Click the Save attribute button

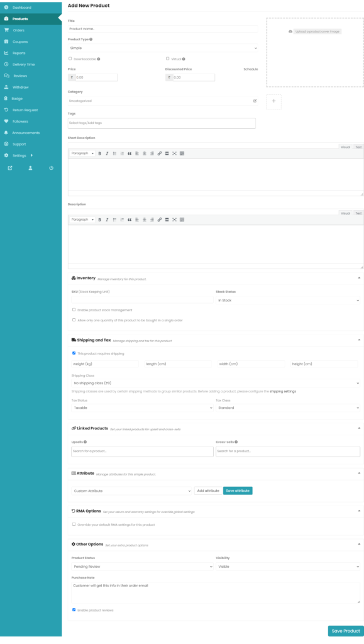[x=238, y=491]
